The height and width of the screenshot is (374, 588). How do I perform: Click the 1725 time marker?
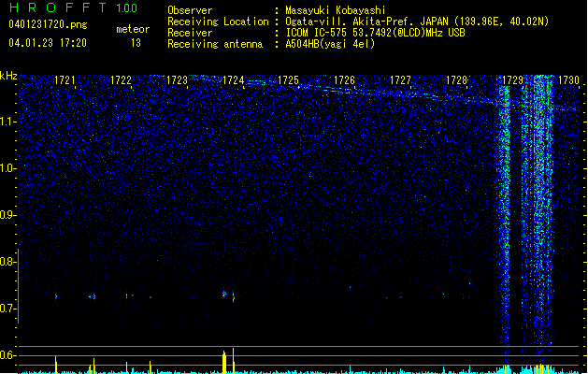(288, 79)
